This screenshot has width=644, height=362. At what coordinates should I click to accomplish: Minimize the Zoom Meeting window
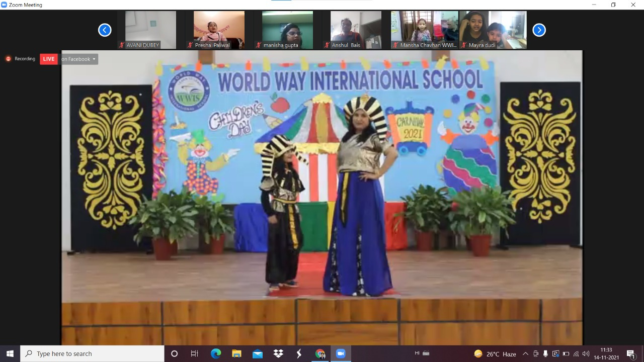click(x=594, y=5)
